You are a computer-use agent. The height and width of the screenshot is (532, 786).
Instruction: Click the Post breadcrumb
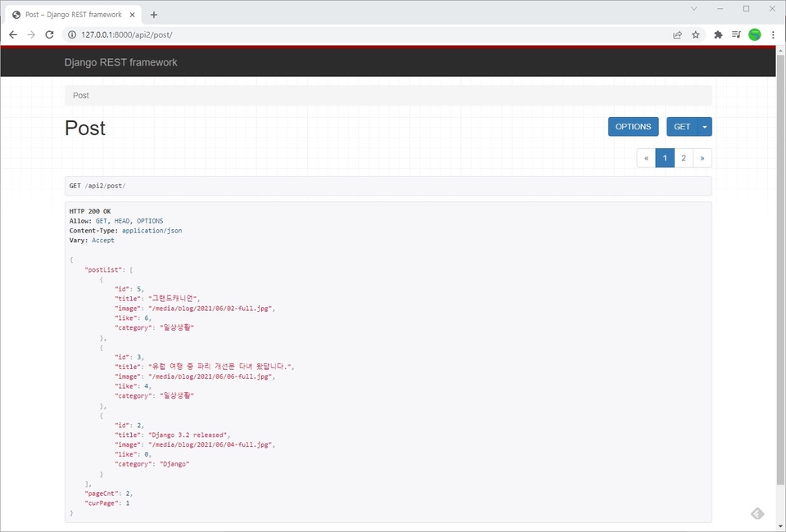(81, 95)
